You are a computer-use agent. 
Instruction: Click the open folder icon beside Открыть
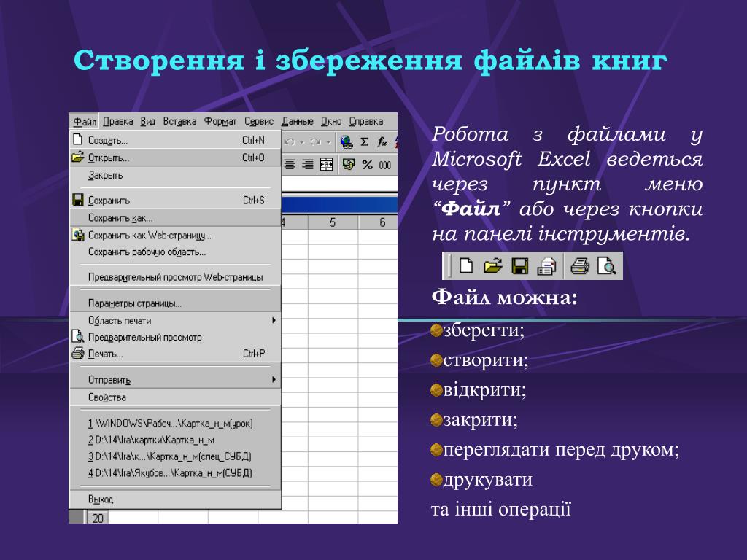[77, 157]
